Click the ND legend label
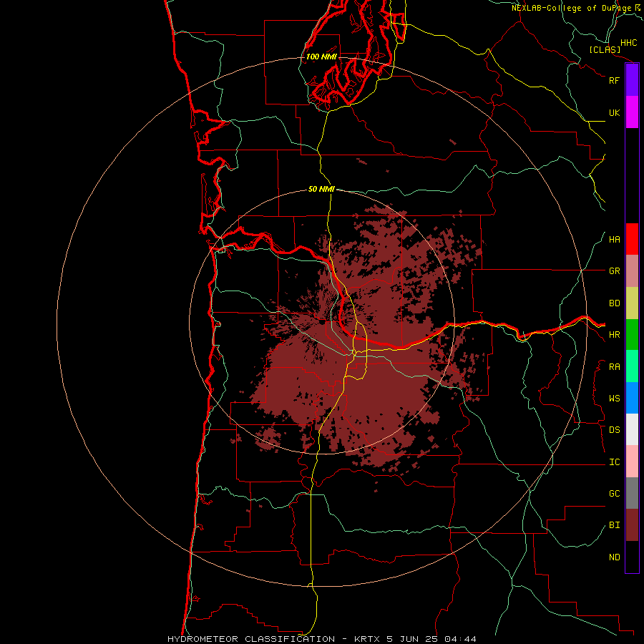Viewport: 644px width, 644px height. pos(614,557)
